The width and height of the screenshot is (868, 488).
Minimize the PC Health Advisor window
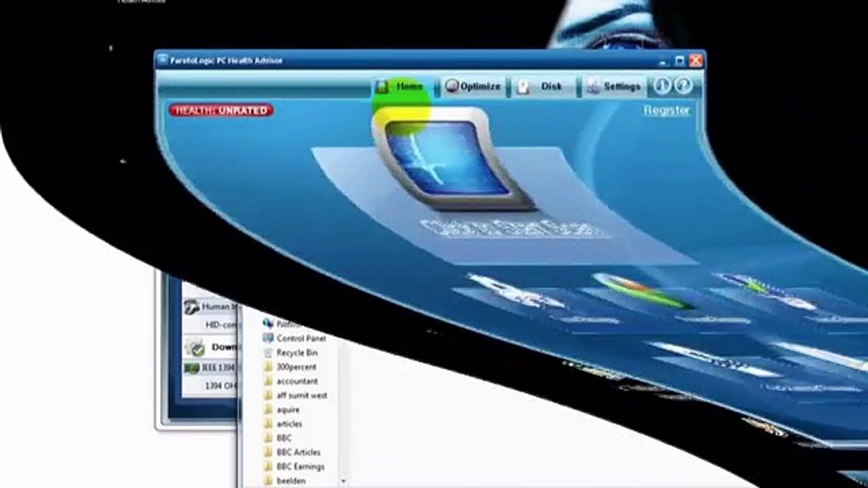pos(663,61)
